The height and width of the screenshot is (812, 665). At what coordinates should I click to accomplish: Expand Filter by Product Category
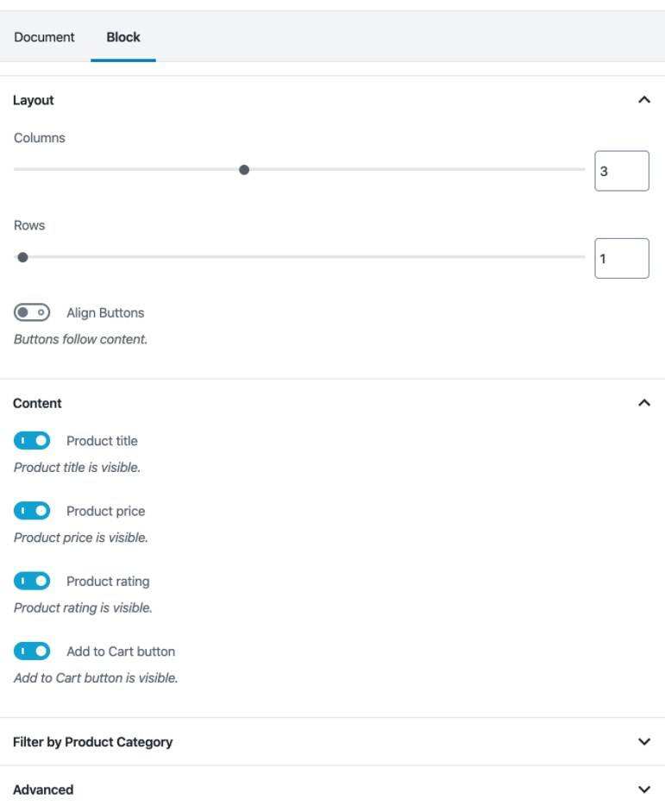pyautogui.click(x=643, y=742)
